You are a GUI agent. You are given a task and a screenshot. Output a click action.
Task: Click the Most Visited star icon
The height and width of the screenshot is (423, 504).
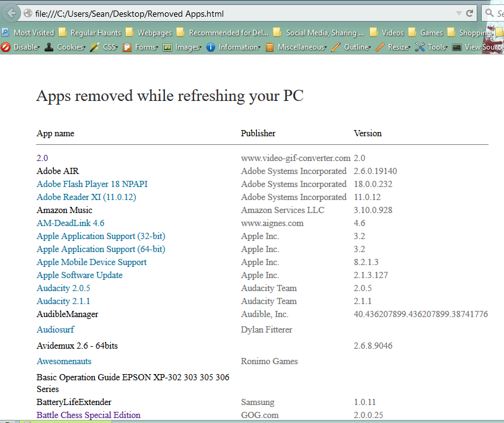(6, 32)
